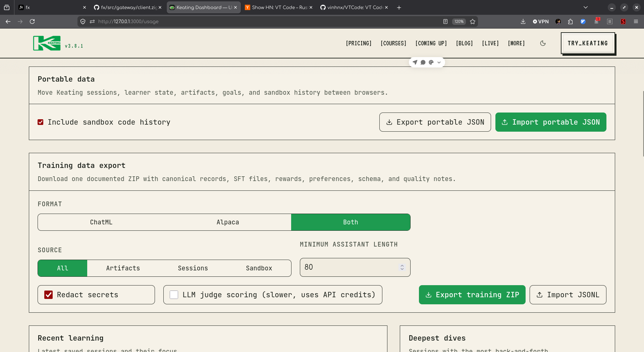Click the page vertical scrollbar

[x=643, y=124]
